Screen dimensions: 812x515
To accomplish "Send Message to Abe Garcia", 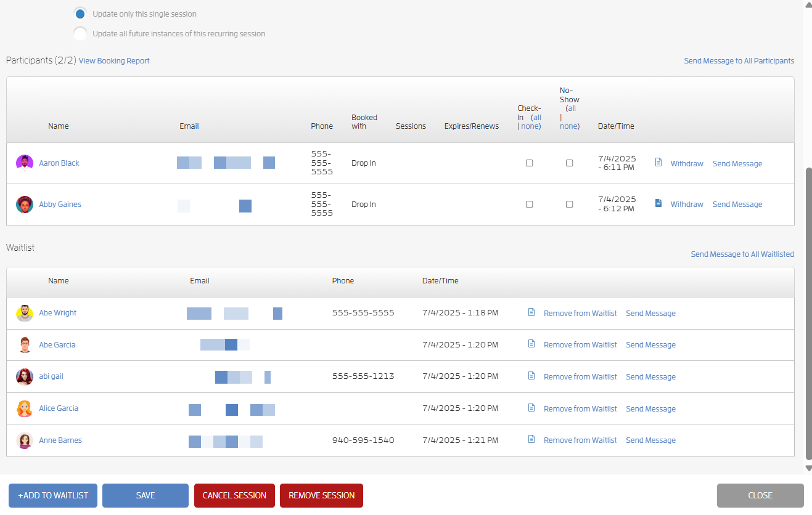I will pyautogui.click(x=650, y=345).
